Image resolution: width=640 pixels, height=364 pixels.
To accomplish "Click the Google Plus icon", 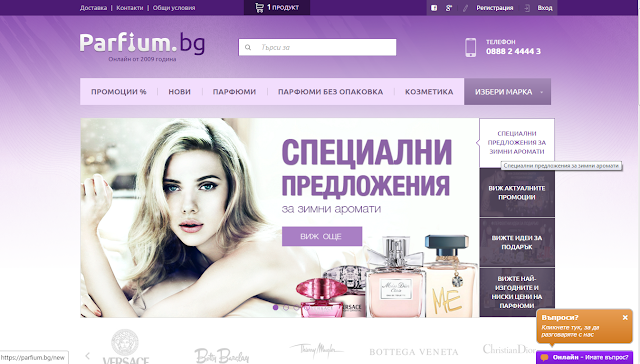I will coord(449,8).
